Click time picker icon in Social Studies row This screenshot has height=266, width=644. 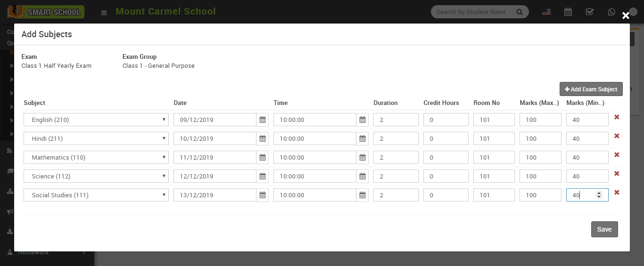pos(363,195)
